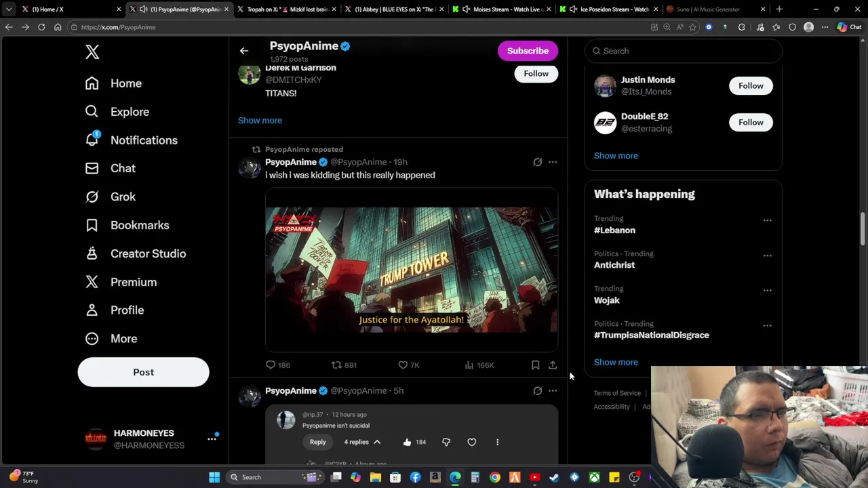Open HARMONEYES account menu dots
868x488 pixels.
click(212, 439)
